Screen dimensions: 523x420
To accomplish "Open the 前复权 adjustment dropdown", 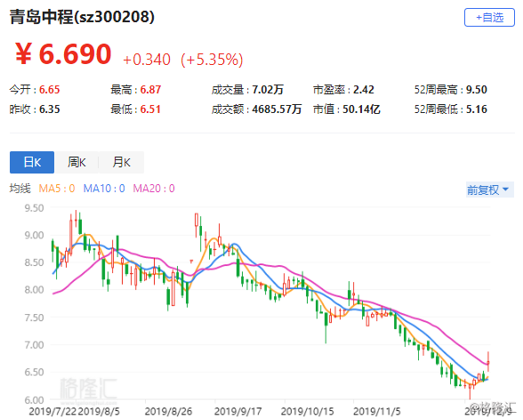I will click(489, 190).
